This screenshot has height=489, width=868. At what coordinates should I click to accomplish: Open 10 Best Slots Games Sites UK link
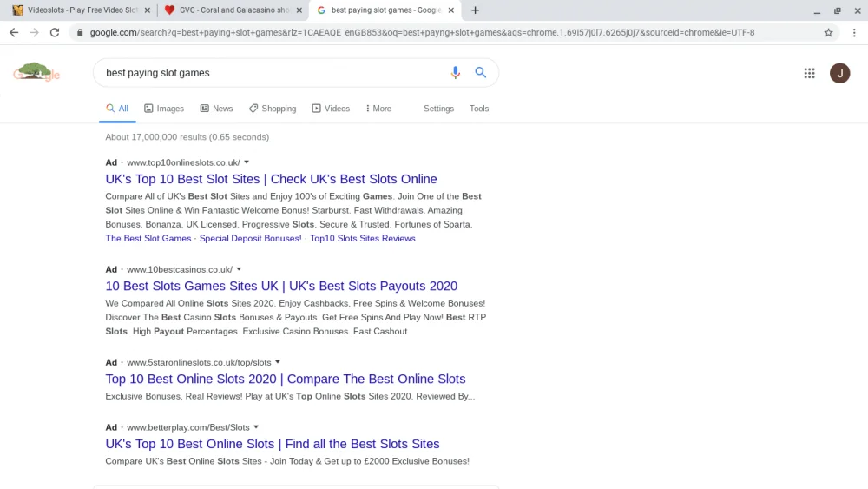pos(281,286)
